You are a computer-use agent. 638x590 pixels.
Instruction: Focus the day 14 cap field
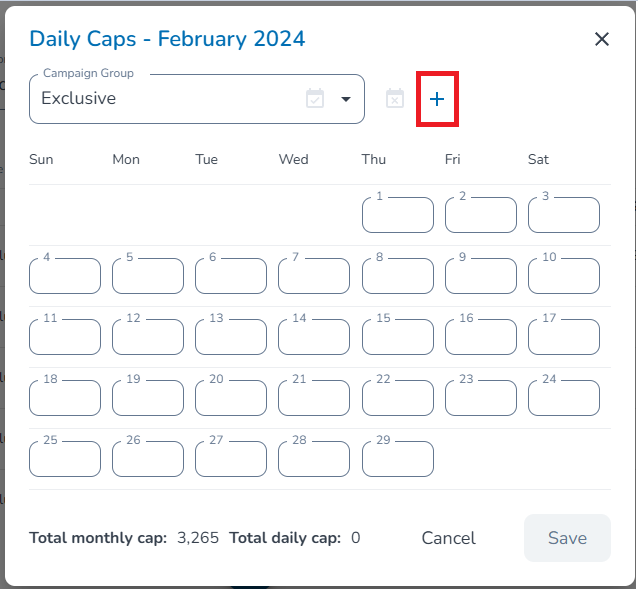pyautogui.click(x=314, y=338)
